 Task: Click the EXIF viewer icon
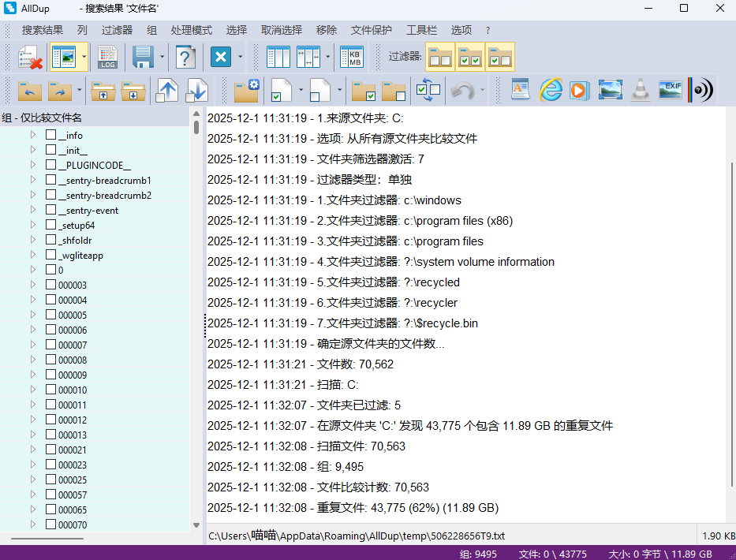[671, 90]
